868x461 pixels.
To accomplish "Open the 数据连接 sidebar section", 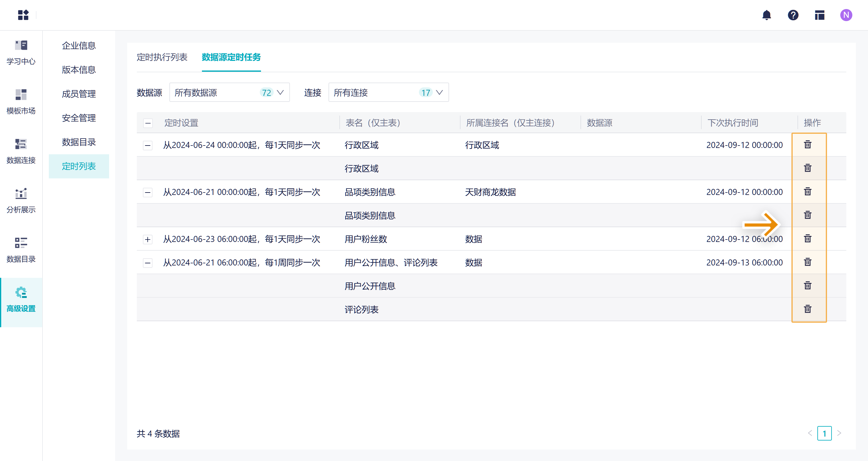I will (21, 151).
